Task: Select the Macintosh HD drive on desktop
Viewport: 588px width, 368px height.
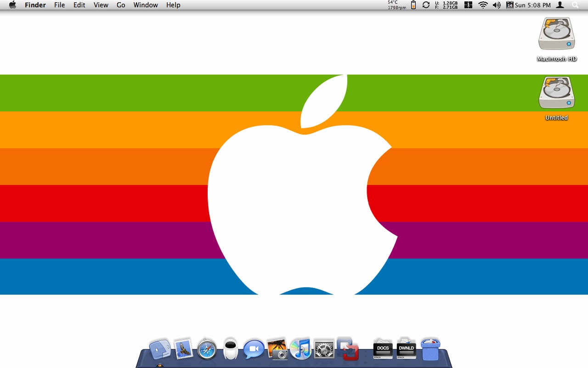Action: click(x=557, y=34)
